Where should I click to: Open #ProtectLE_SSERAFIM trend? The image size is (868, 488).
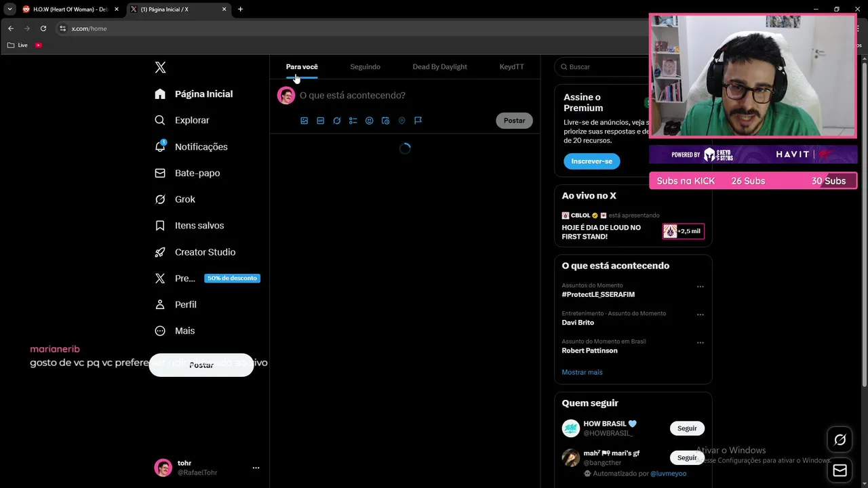[598, 295]
